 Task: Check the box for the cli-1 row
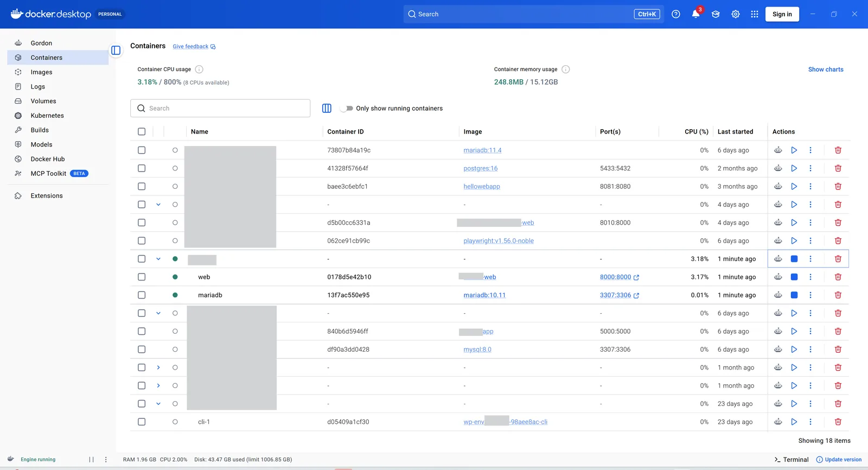[142, 422]
